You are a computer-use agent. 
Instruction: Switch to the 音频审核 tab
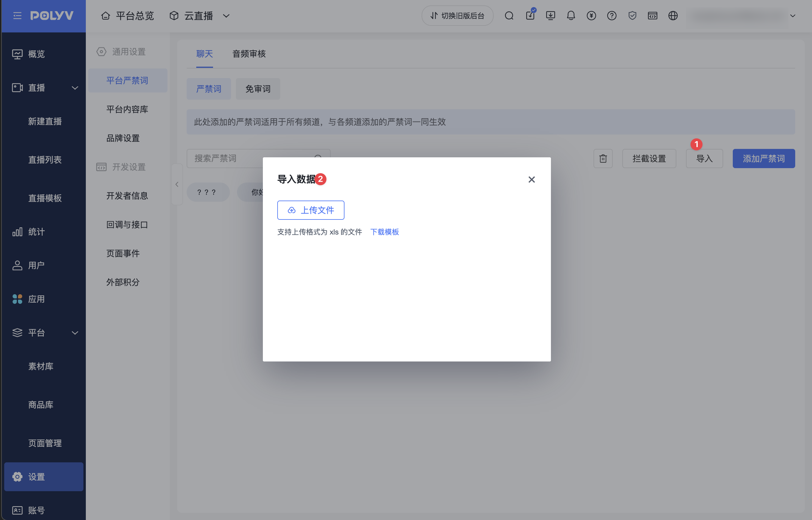click(249, 54)
